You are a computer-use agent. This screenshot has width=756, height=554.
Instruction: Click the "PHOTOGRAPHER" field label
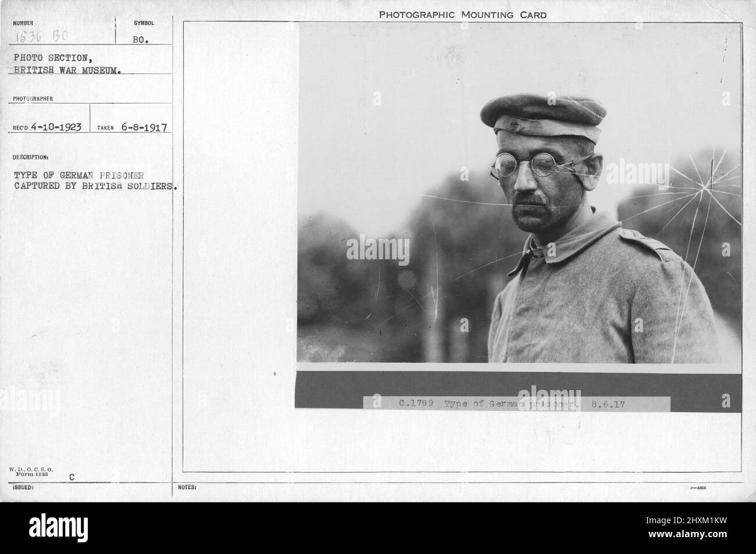pos(33,99)
